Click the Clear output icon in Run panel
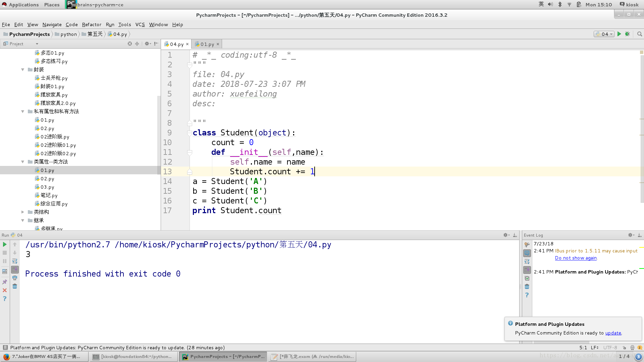644x362 pixels. (15, 287)
